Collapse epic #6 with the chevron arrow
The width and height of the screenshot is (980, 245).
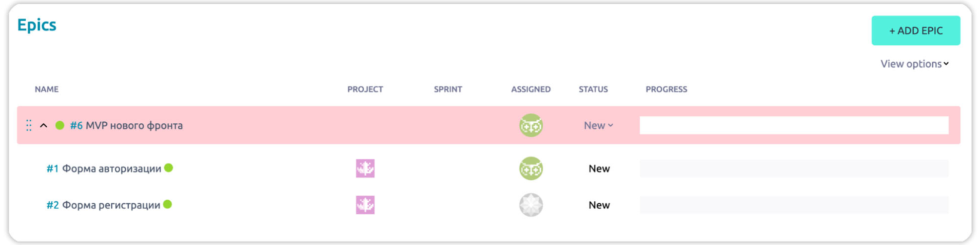pyautogui.click(x=44, y=125)
